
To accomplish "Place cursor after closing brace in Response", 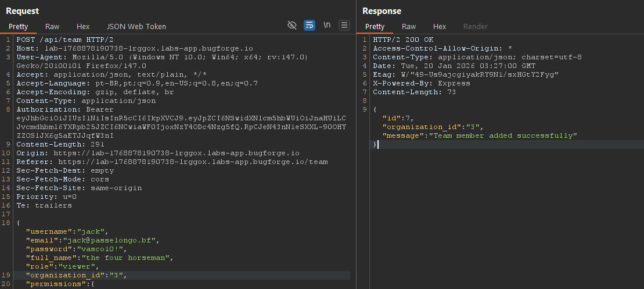I will 377,144.
